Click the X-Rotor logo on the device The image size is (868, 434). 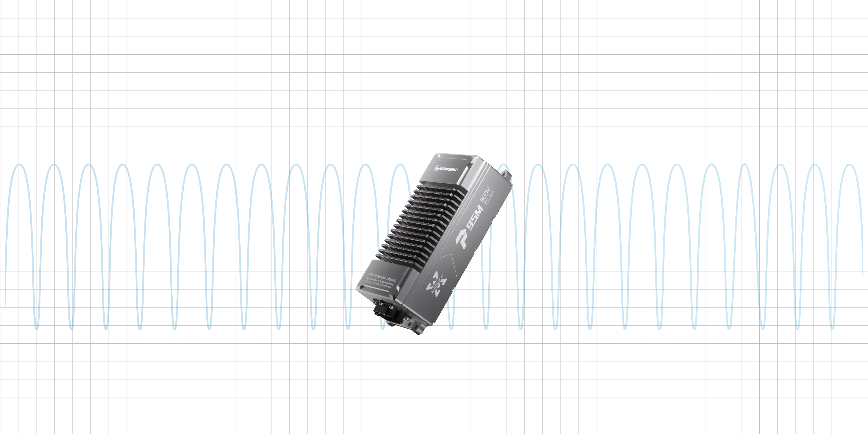(x=437, y=284)
